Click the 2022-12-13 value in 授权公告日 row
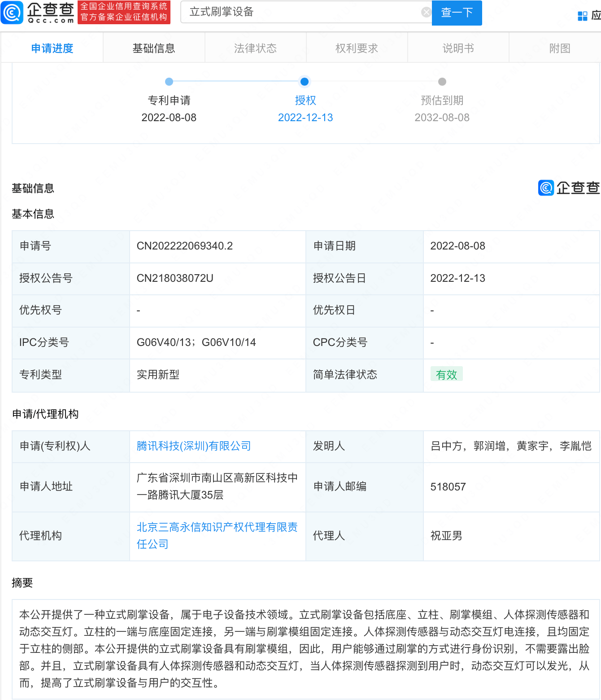Viewport: 601px width, 700px height. click(458, 278)
